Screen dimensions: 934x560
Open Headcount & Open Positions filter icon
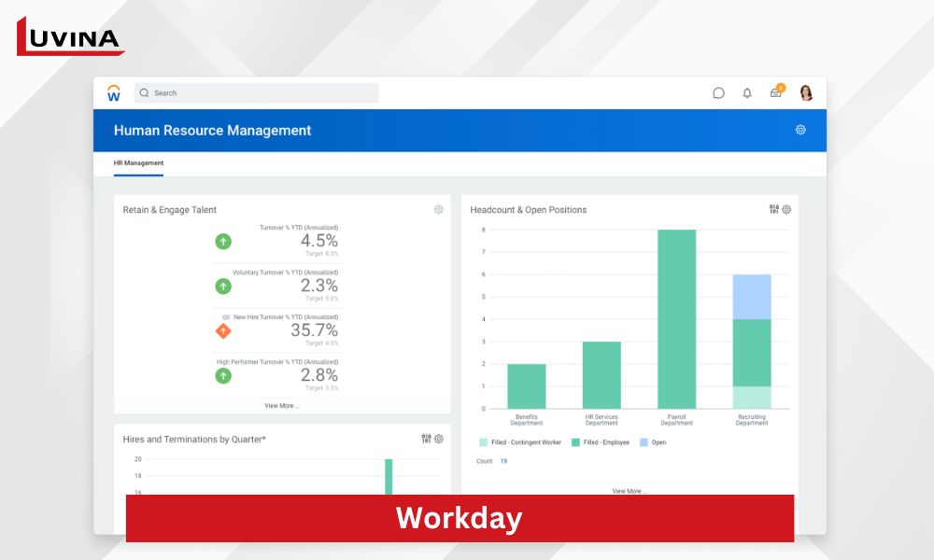773,209
